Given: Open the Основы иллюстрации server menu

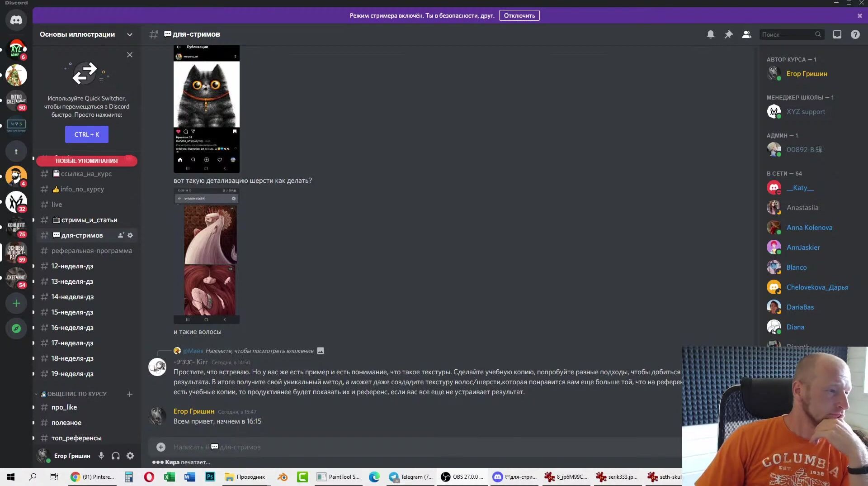Looking at the screenshot, I should (86, 34).
